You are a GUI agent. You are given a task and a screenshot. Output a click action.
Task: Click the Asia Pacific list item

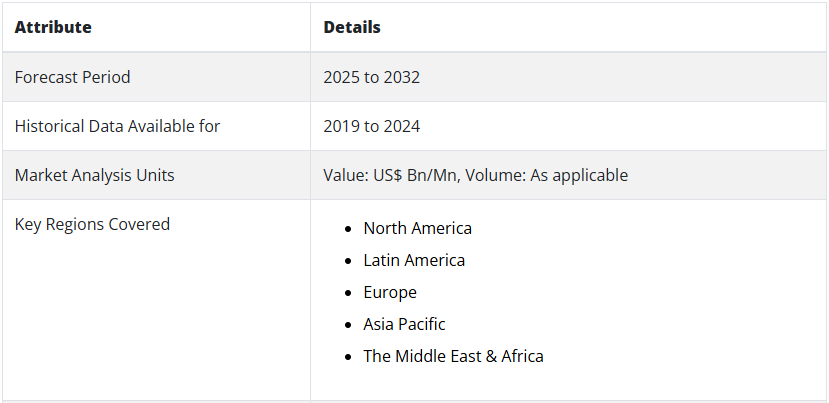click(404, 324)
